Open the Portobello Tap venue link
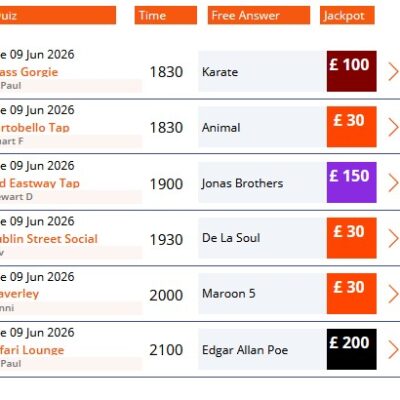 tap(35, 127)
